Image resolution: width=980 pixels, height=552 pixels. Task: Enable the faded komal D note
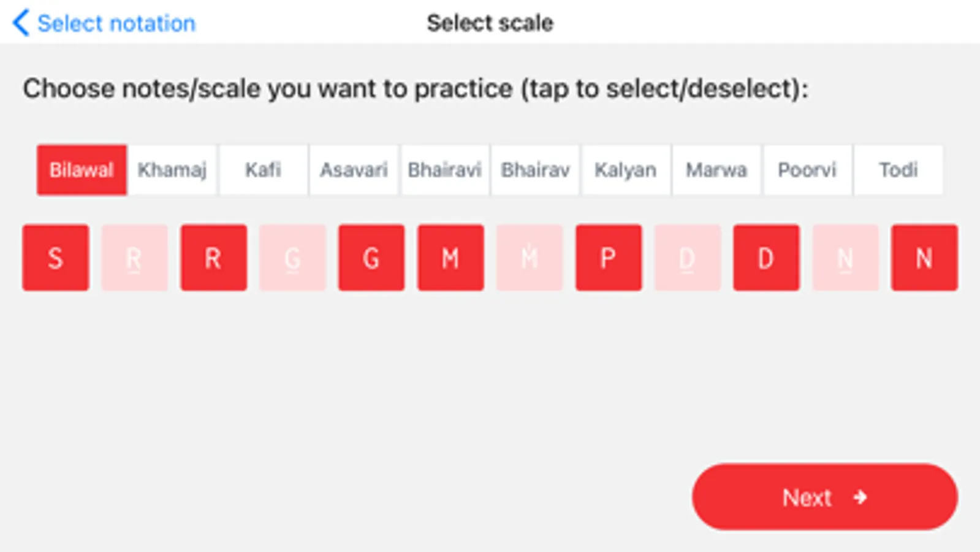[687, 258]
